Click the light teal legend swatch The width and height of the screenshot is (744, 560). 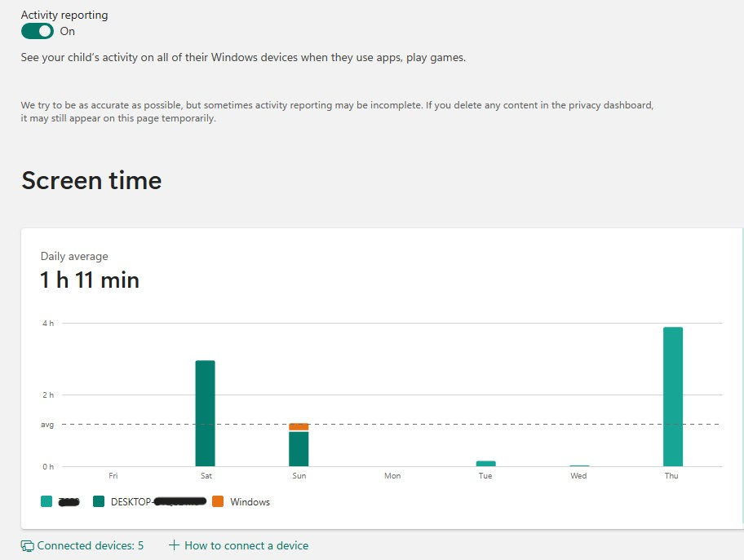pos(46,501)
